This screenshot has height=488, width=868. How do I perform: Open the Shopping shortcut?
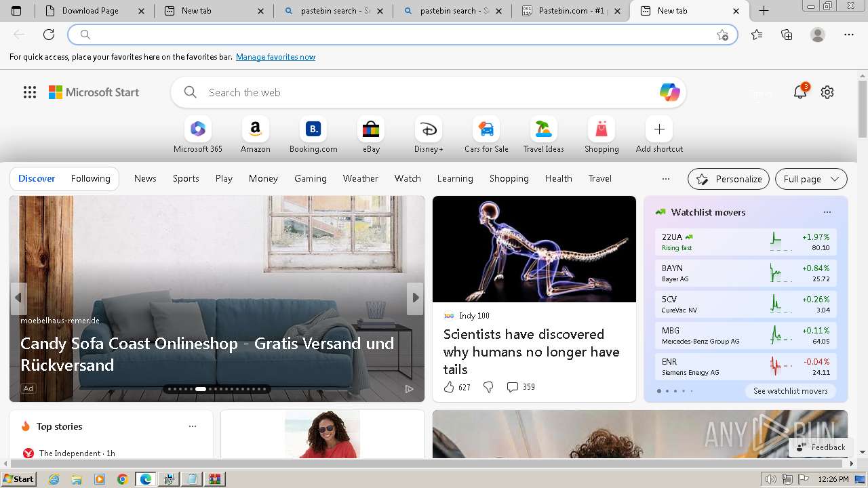(601, 135)
